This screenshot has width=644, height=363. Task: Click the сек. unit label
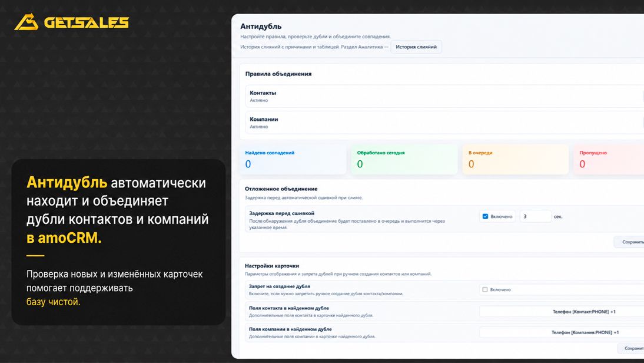557,217
